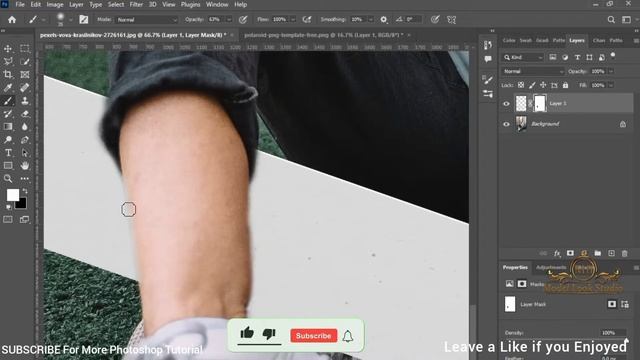Image resolution: width=640 pixels, height=360 pixels.
Task: Select the Clone Stamp tool
Action: click(x=25, y=100)
